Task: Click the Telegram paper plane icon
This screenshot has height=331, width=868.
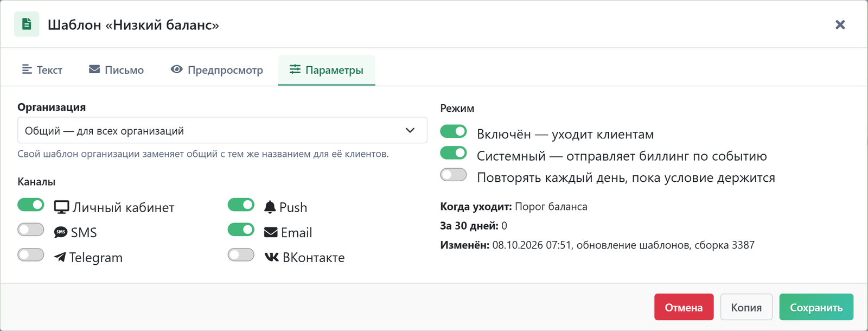Action: [60, 257]
